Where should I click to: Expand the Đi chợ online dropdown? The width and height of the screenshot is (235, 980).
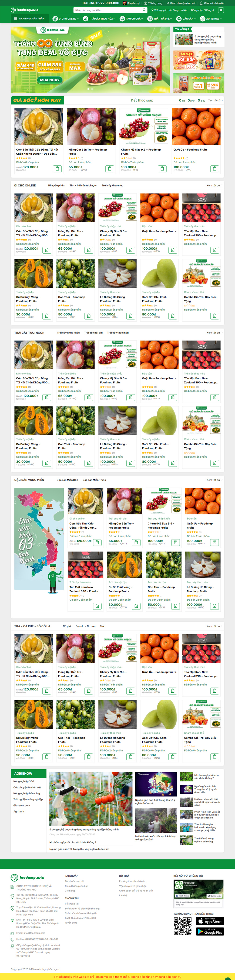coord(66,19)
